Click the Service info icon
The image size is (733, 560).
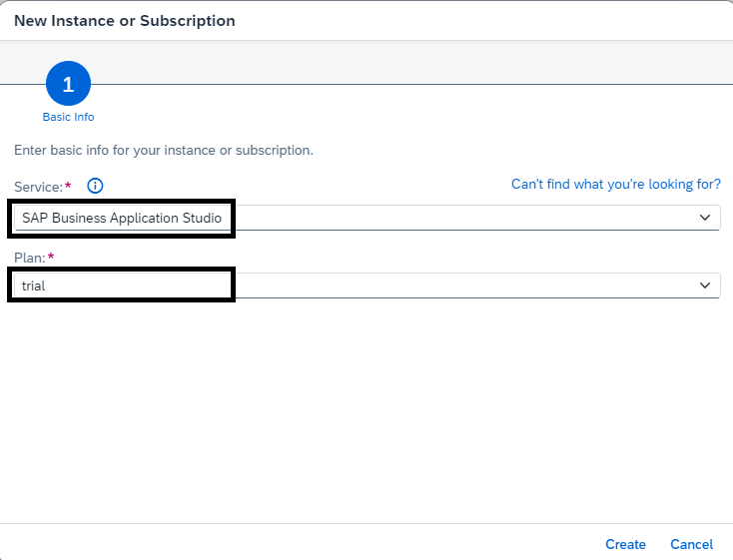point(95,186)
